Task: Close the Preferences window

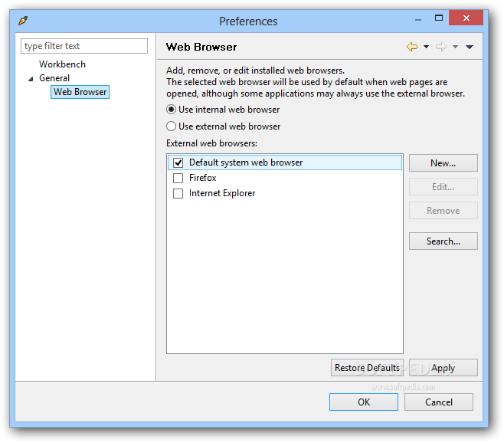Action: pyautogui.click(x=466, y=18)
